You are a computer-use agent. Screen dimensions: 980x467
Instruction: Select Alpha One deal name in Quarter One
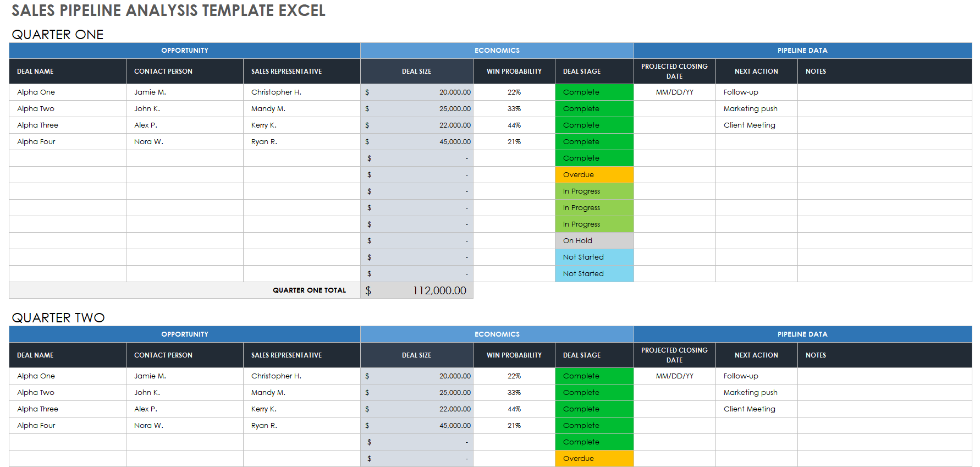pos(36,92)
